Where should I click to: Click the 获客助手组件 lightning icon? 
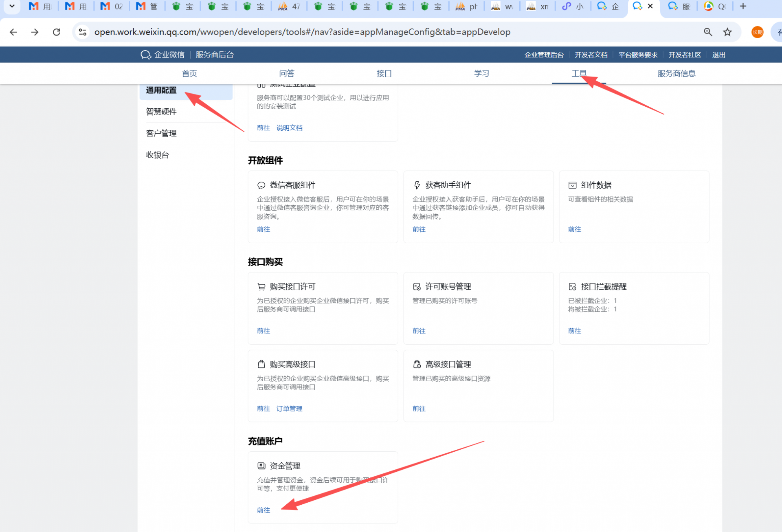pos(417,185)
